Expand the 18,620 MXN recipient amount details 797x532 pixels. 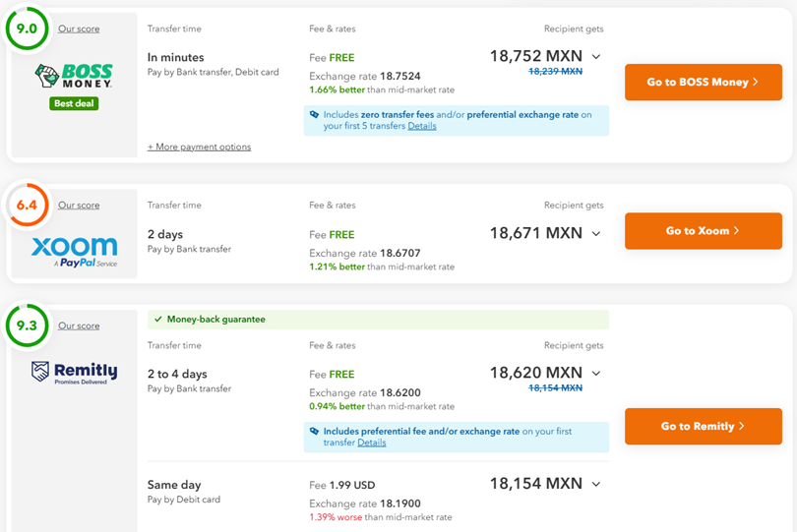point(596,374)
